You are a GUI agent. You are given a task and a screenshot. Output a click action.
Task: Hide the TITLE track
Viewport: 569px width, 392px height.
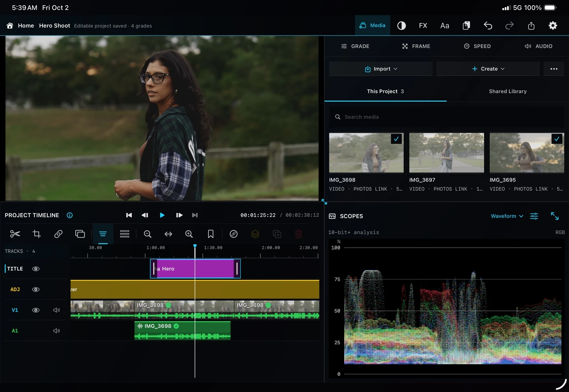point(36,269)
